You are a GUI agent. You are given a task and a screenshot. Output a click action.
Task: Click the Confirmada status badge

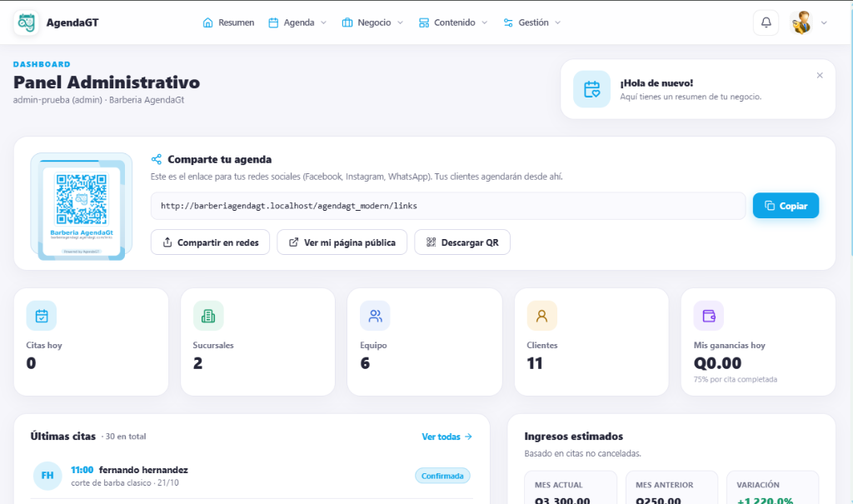pos(443,476)
